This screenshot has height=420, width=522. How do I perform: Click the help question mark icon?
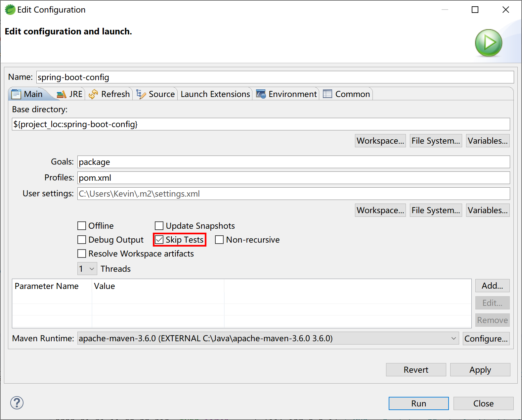tap(17, 403)
